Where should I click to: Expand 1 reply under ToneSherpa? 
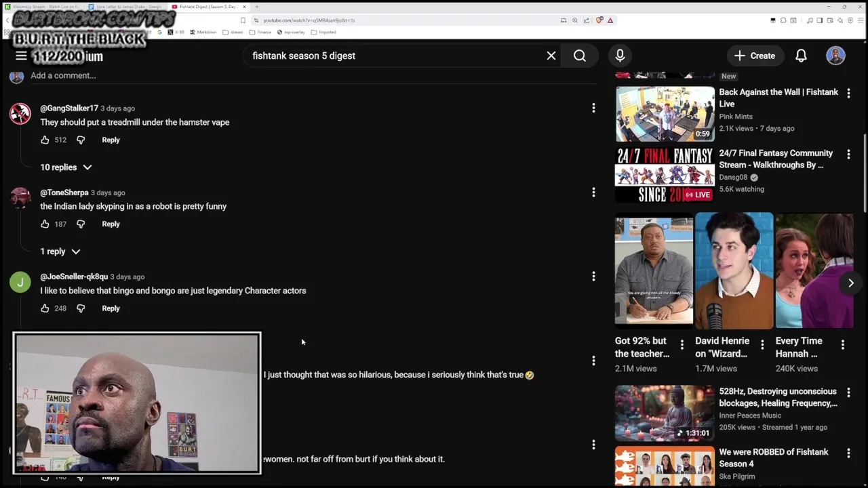point(60,251)
